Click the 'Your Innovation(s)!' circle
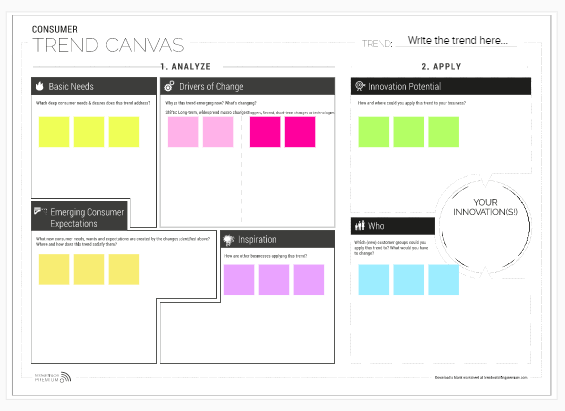 coord(485,227)
